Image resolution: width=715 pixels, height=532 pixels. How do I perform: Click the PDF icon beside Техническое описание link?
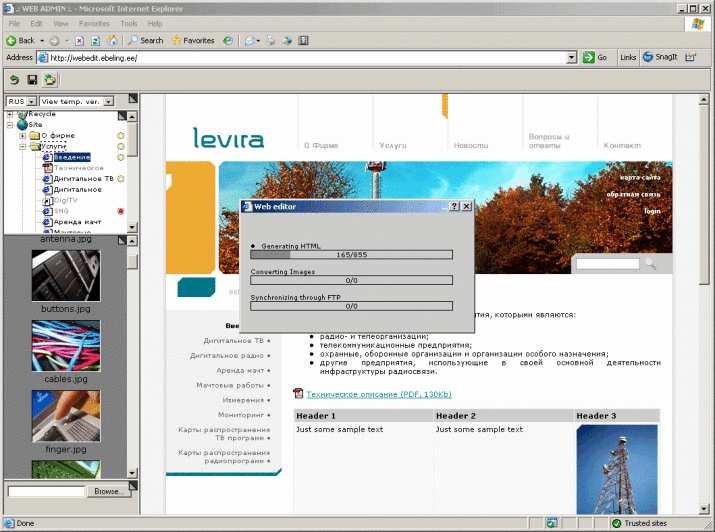(298, 393)
